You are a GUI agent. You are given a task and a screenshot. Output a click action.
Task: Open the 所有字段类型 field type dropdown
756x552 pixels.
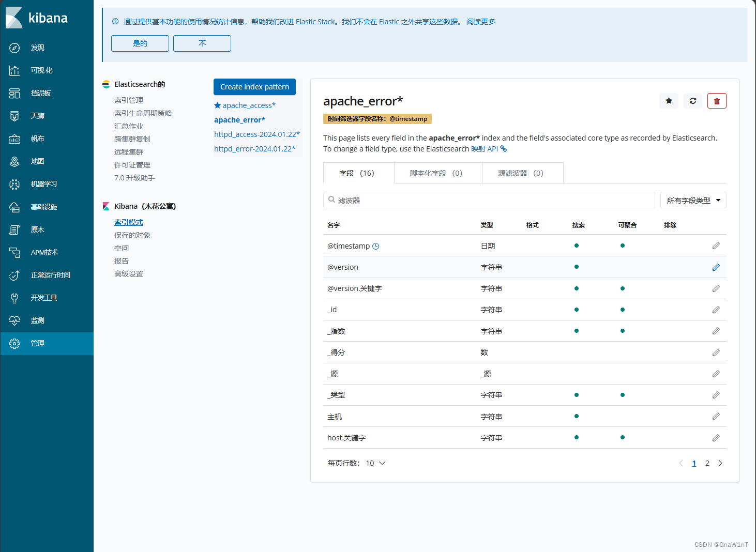693,200
